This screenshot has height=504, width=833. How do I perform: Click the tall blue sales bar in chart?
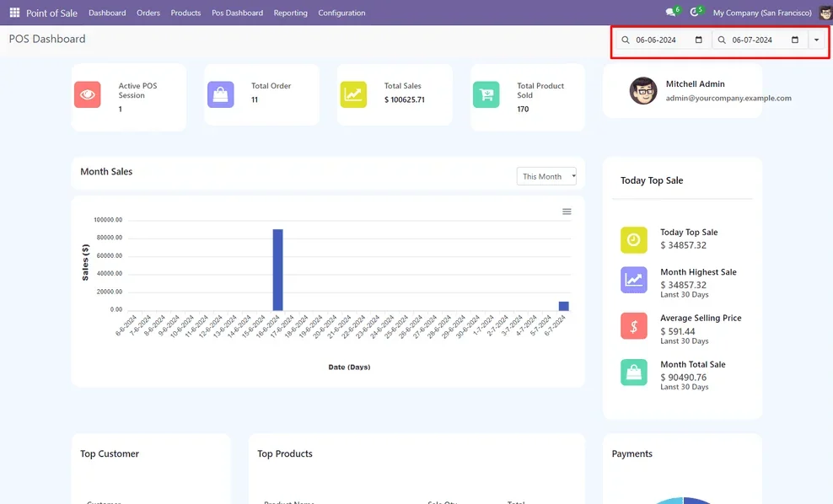(x=277, y=270)
